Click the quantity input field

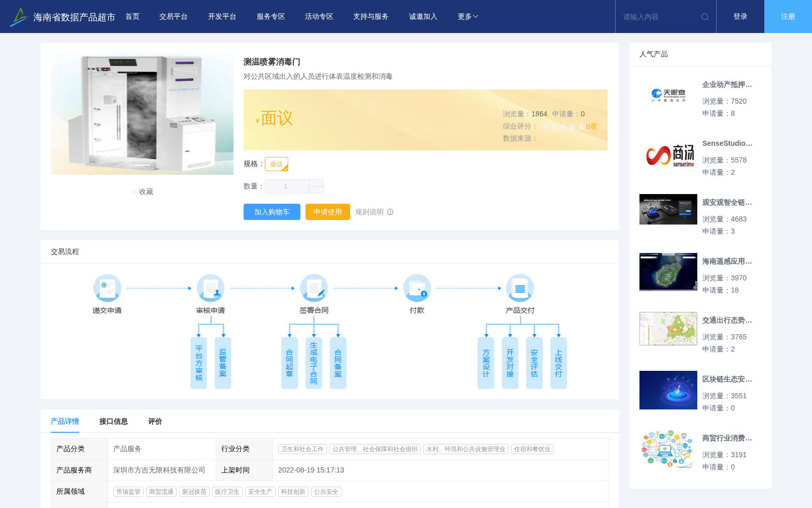point(287,186)
